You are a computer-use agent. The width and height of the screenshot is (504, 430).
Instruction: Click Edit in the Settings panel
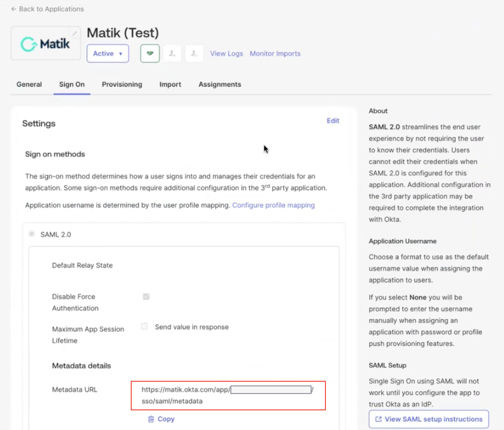pos(333,121)
